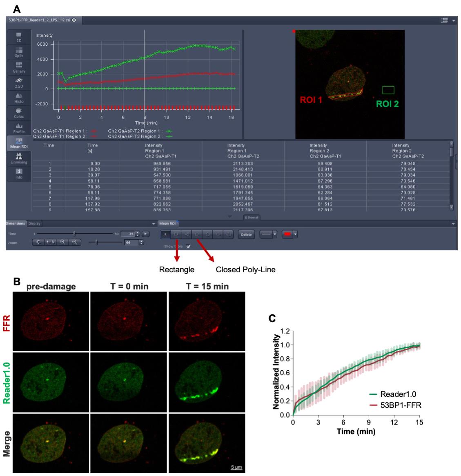Close the 53BP1-FFR_Reader1 .czi document tab
Viewport: 461px width, 476px height.
point(74,20)
